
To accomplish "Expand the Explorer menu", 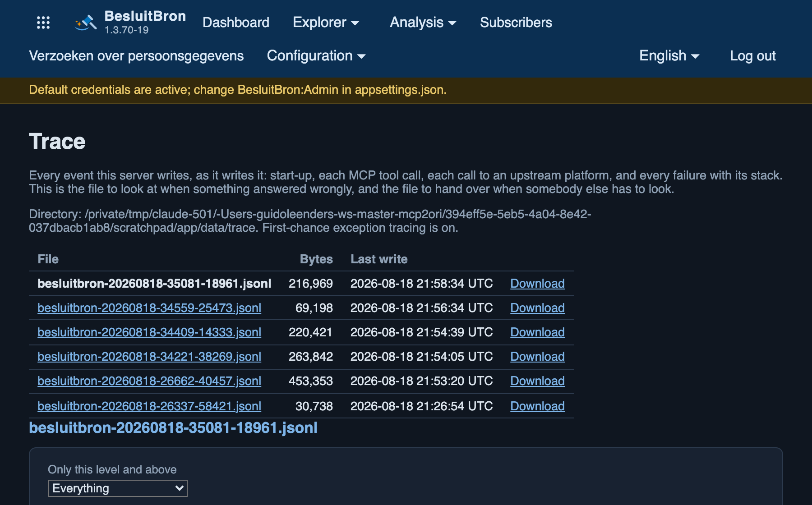I will point(326,23).
